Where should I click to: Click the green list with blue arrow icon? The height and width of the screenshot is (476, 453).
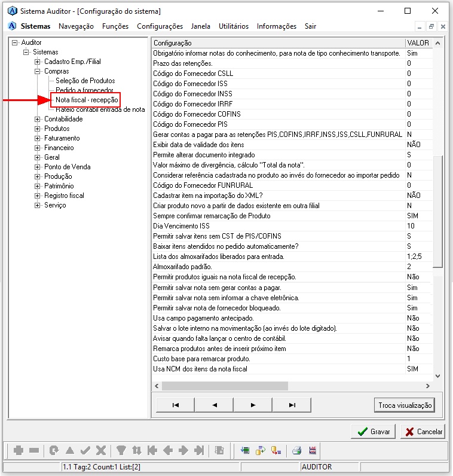click(x=245, y=450)
